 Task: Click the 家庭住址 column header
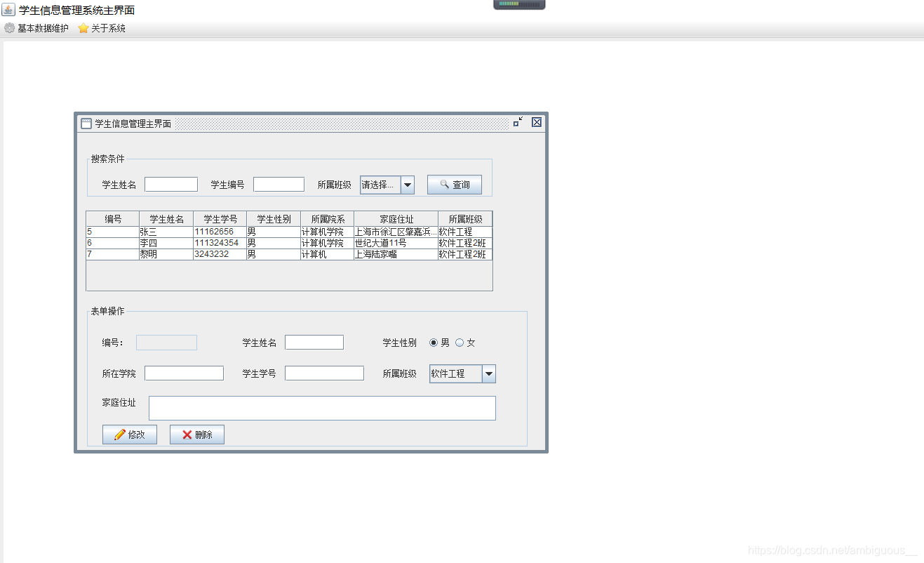click(x=396, y=219)
